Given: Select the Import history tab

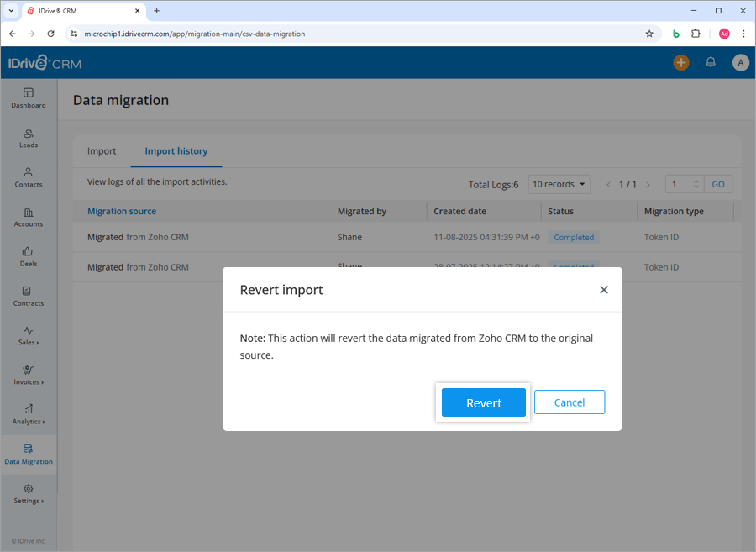Looking at the screenshot, I should pyautogui.click(x=176, y=151).
